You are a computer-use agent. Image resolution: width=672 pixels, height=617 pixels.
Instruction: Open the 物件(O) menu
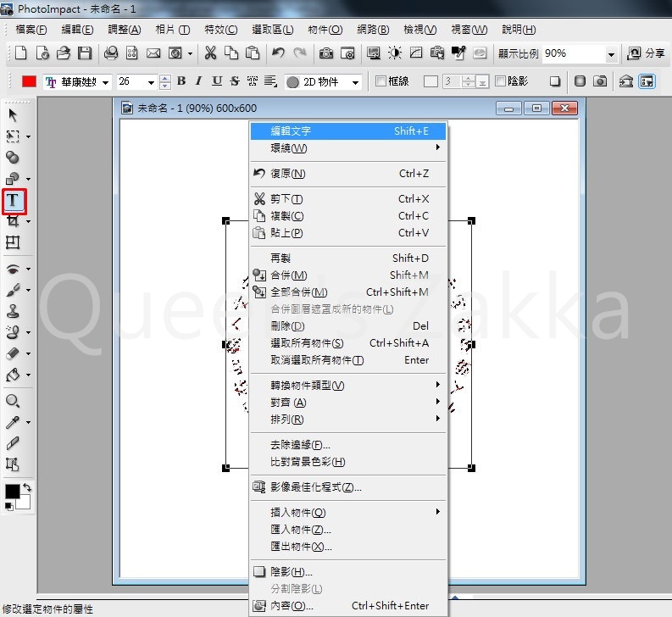(x=325, y=29)
